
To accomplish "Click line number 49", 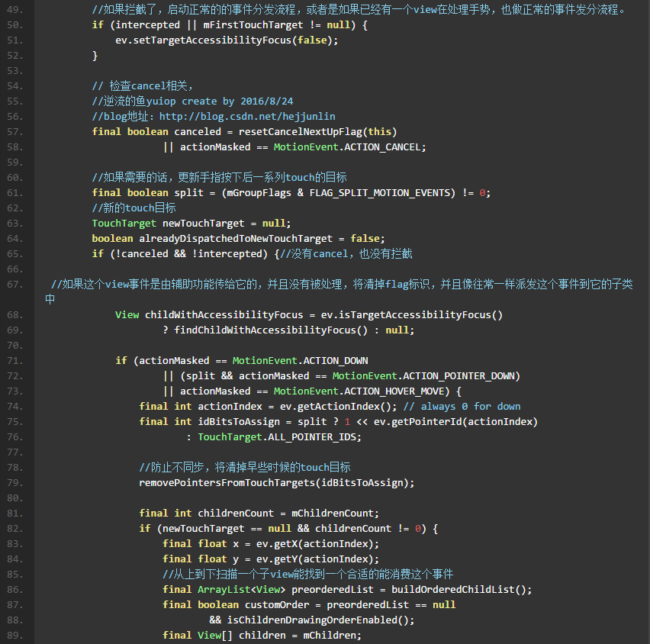I will coord(15,9).
